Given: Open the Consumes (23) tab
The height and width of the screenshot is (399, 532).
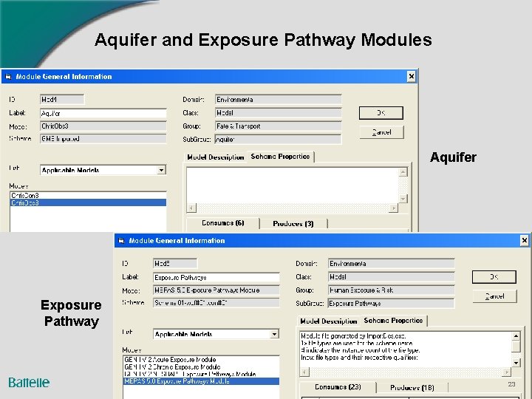Looking at the screenshot, I should pyautogui.click(x=338, y=386).
